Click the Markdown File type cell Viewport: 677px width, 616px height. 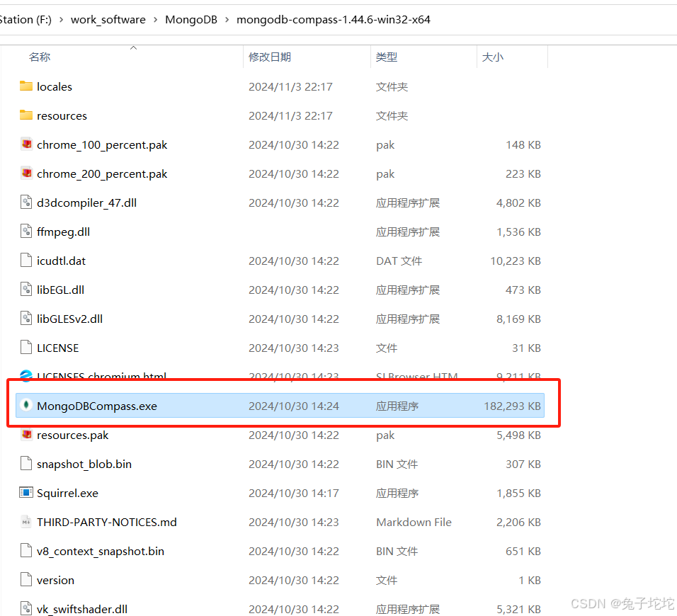414,522
